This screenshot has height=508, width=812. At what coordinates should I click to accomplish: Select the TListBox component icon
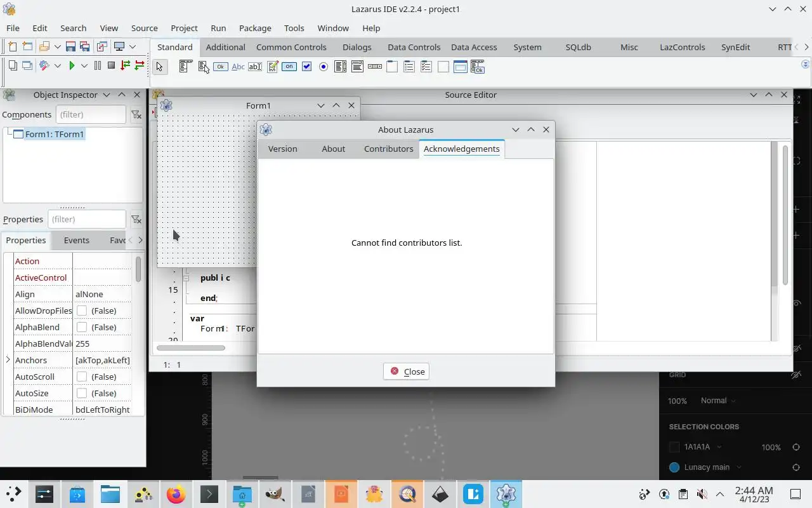point(340,66)
